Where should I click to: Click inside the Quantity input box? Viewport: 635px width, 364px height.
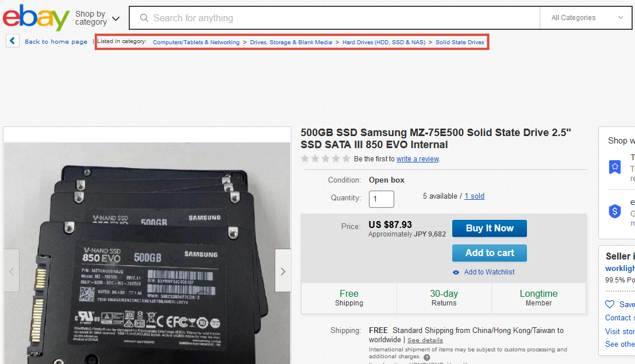pyautogui.click(x=381, y=199)
